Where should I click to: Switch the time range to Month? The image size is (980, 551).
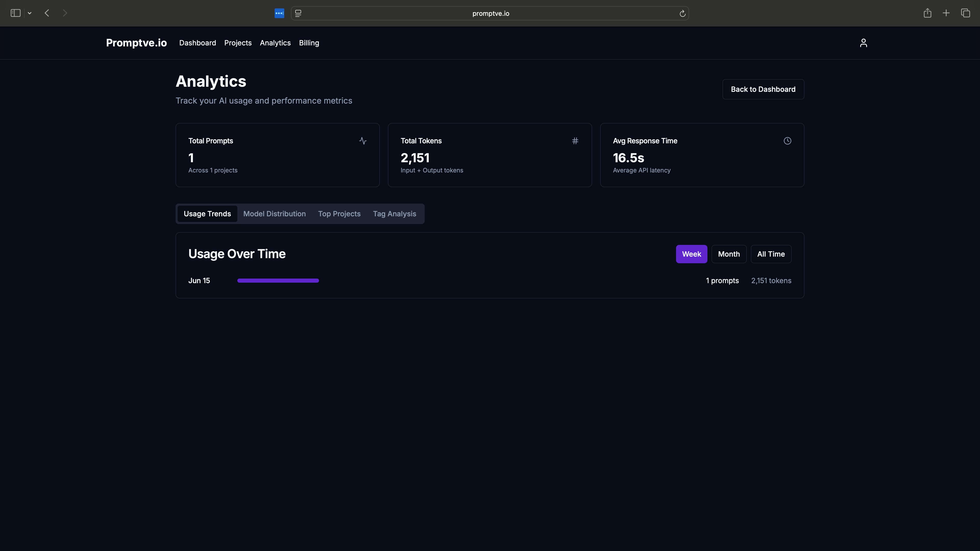pos(729,254)
